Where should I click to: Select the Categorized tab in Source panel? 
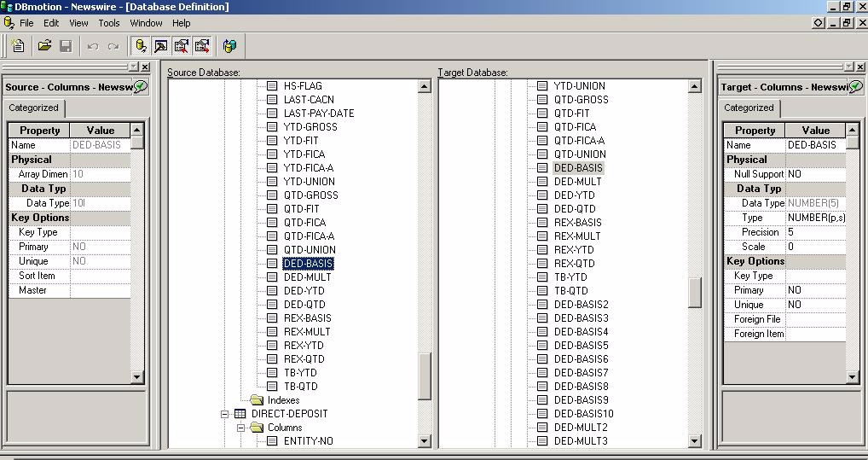(x=33, y=108)
